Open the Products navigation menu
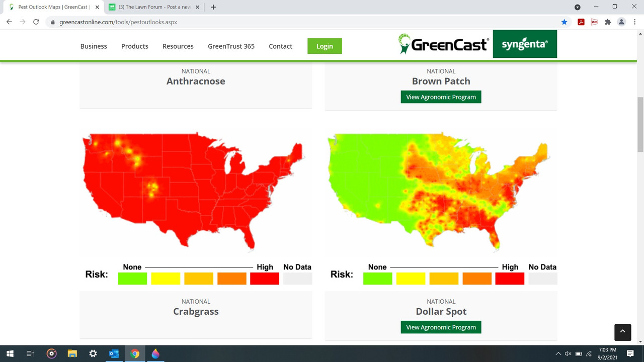This screenshot has height=362, width=644. (134, 46)
